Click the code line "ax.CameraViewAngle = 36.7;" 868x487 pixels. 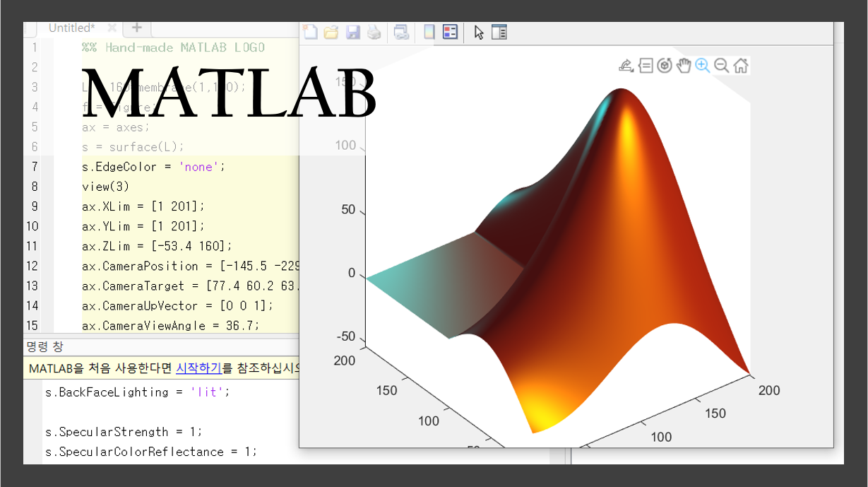tap(170, 325)
